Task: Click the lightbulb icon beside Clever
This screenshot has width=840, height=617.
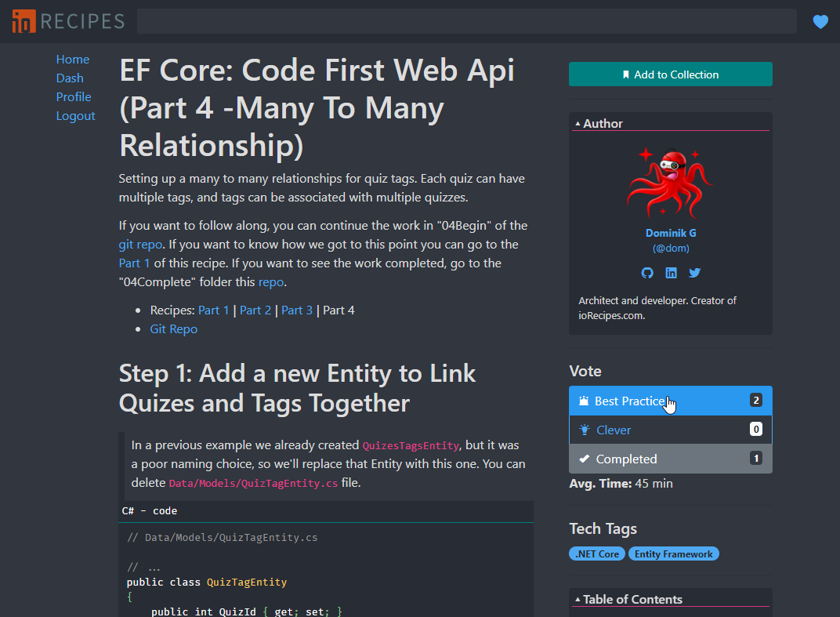Action: 584,429
